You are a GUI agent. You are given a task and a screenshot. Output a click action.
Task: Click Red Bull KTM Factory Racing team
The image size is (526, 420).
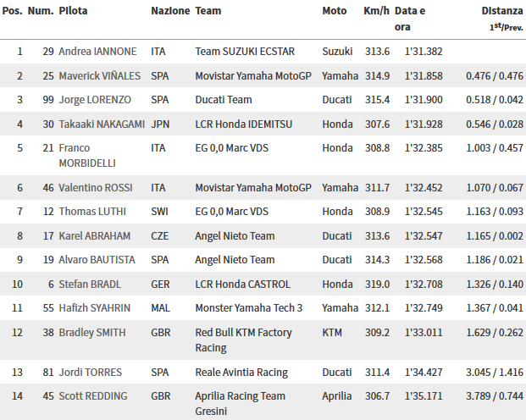pos(244,340)
